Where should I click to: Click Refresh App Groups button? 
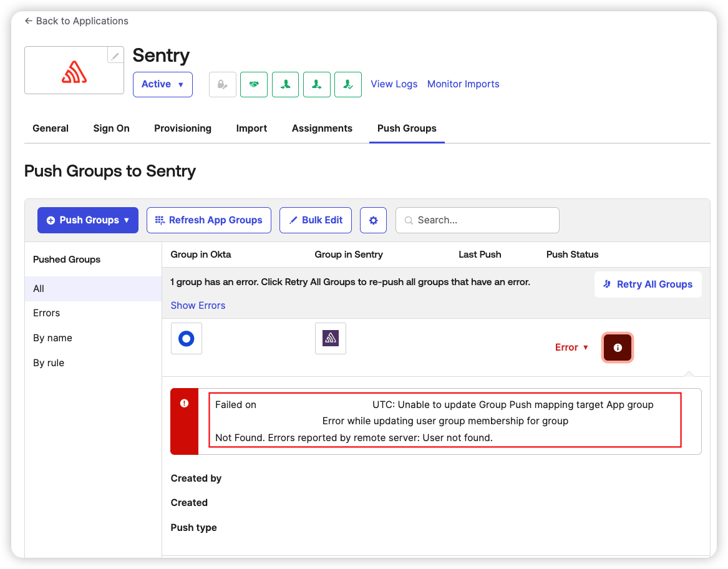click(209, 220)
